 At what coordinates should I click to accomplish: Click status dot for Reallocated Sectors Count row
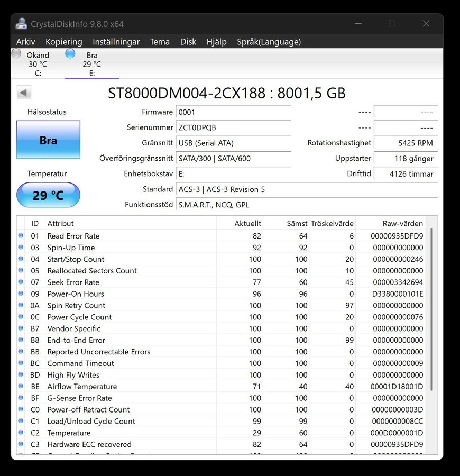point(21,270)
